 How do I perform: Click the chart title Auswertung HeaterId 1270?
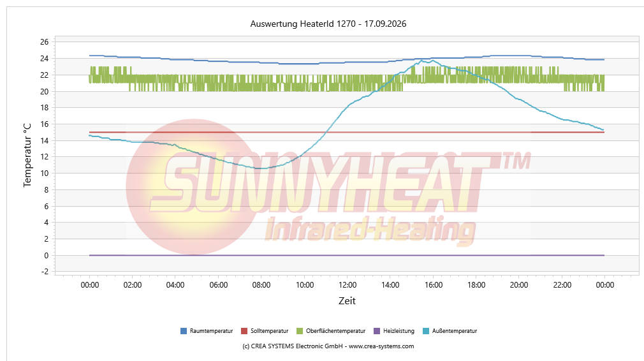click(x=303, y=24)
